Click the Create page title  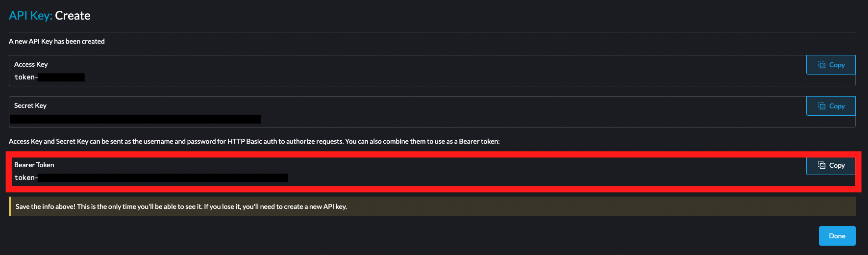click(73, 16)
